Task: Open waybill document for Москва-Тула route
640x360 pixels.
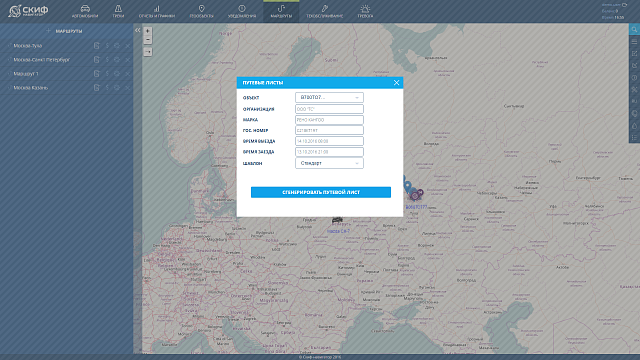Action: [97, 46]
